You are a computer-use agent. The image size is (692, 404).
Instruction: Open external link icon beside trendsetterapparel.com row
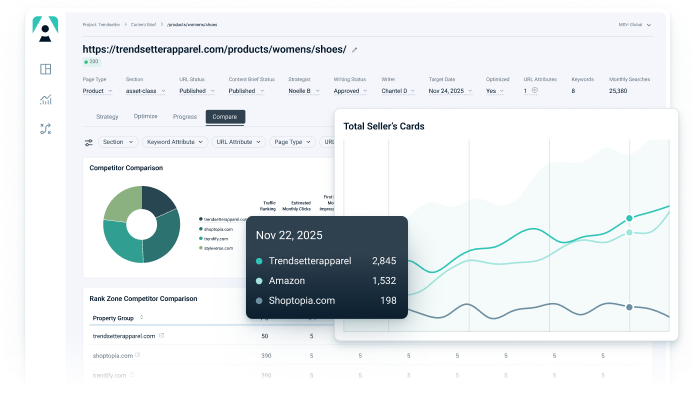tap(162, 336)
